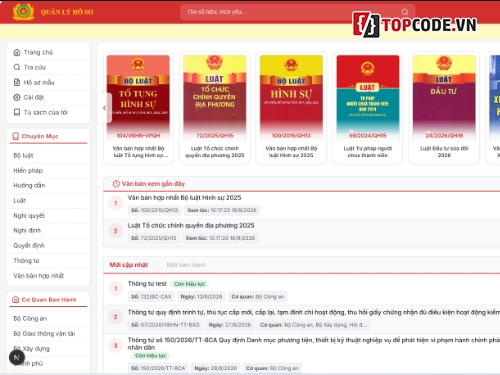Click the police emblem logo in header
This screenshot has width=500, height=375.
(23, 12)
